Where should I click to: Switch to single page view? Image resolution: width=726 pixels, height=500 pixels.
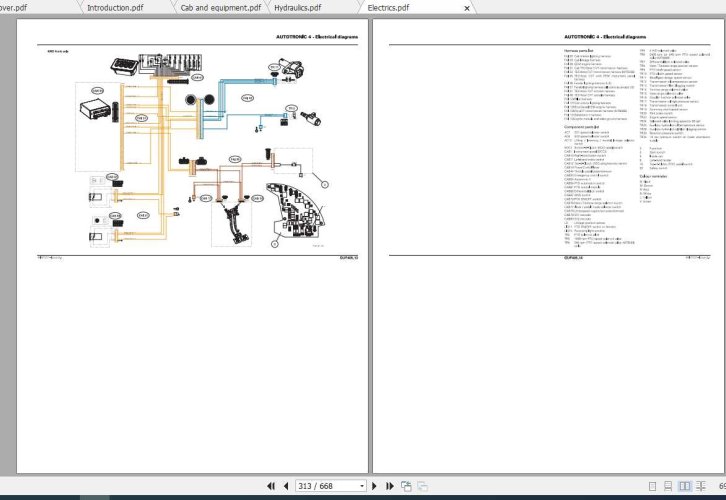click(652, 486)
